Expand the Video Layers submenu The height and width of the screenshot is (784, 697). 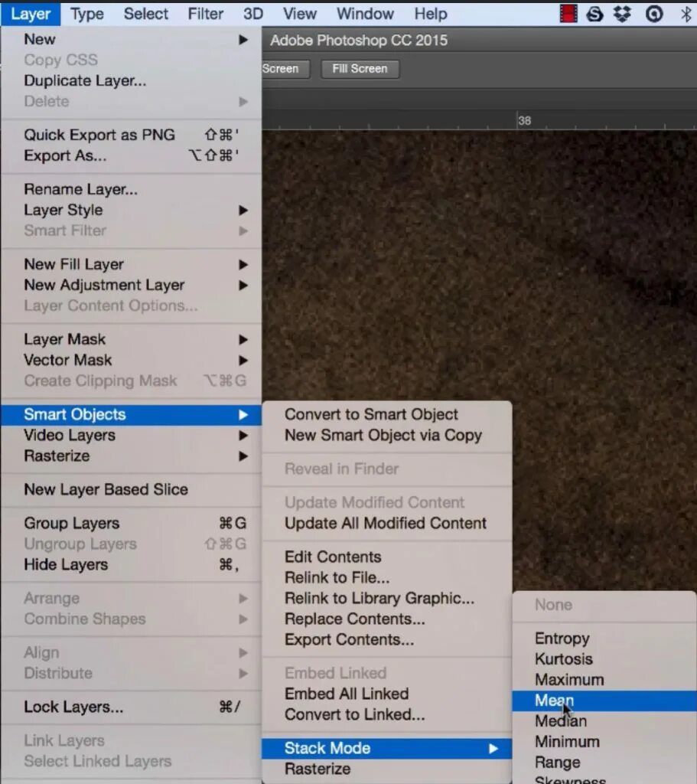131,436
